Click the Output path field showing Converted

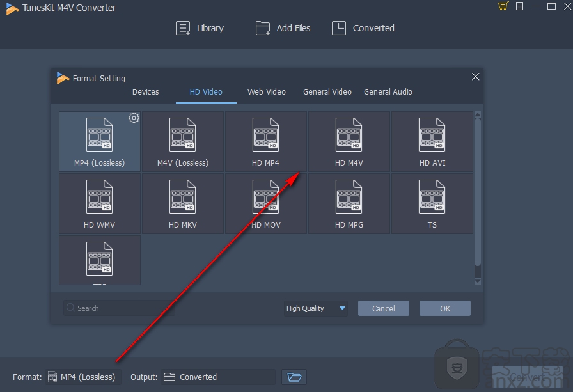click(x=218, y=377)
